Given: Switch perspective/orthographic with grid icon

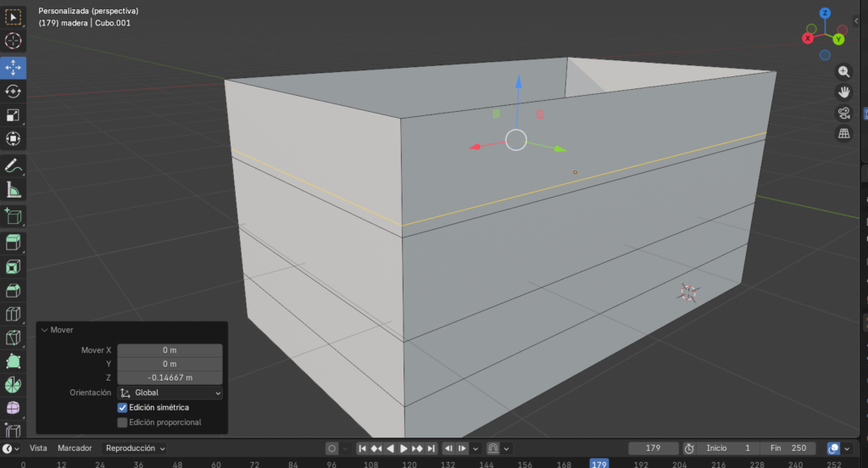Looking at the screenshot, I should (843, 133).
